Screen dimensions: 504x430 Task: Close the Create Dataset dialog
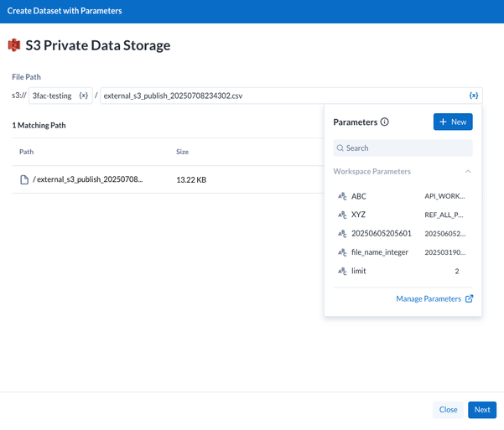448,410
